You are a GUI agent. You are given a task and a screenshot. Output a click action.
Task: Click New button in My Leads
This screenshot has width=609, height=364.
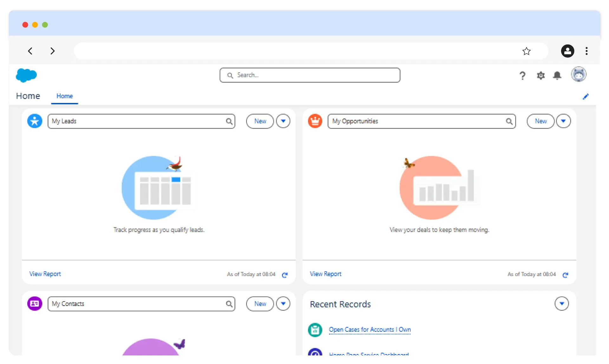tap(260, 121)
